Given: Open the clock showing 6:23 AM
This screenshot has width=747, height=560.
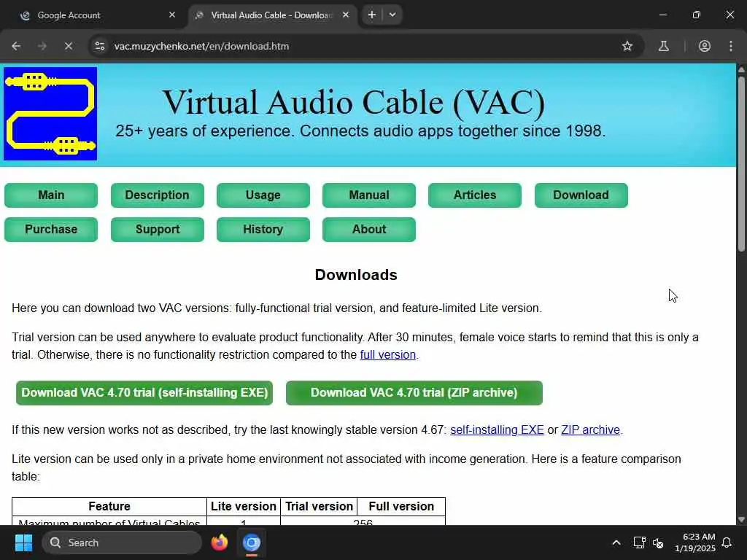Looking at the screenshot, I should pos(694,542).
